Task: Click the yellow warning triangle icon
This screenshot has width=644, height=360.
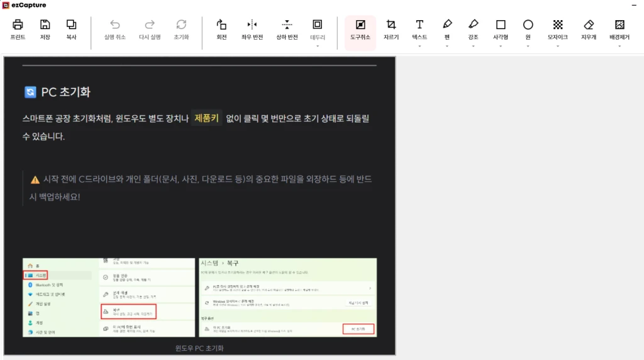Action: (35, 179)
